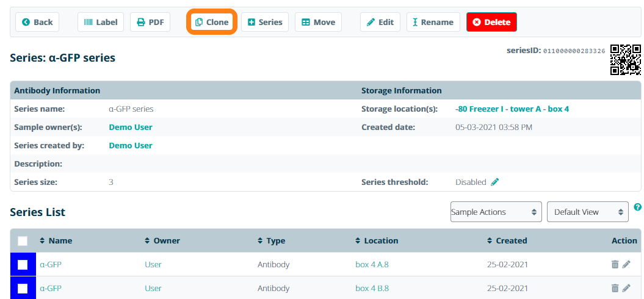Edit the series threshold pencil icon

tap(495, 182)
